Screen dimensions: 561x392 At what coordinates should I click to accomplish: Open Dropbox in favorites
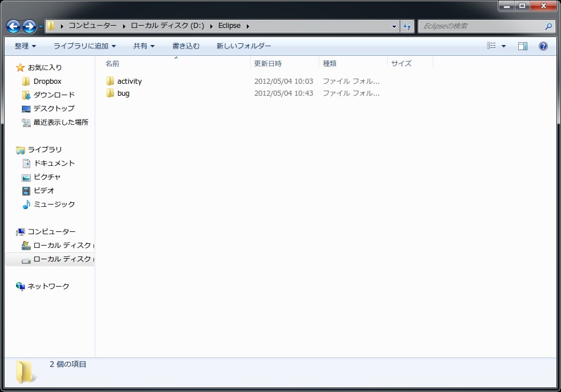tap(42, 81)
